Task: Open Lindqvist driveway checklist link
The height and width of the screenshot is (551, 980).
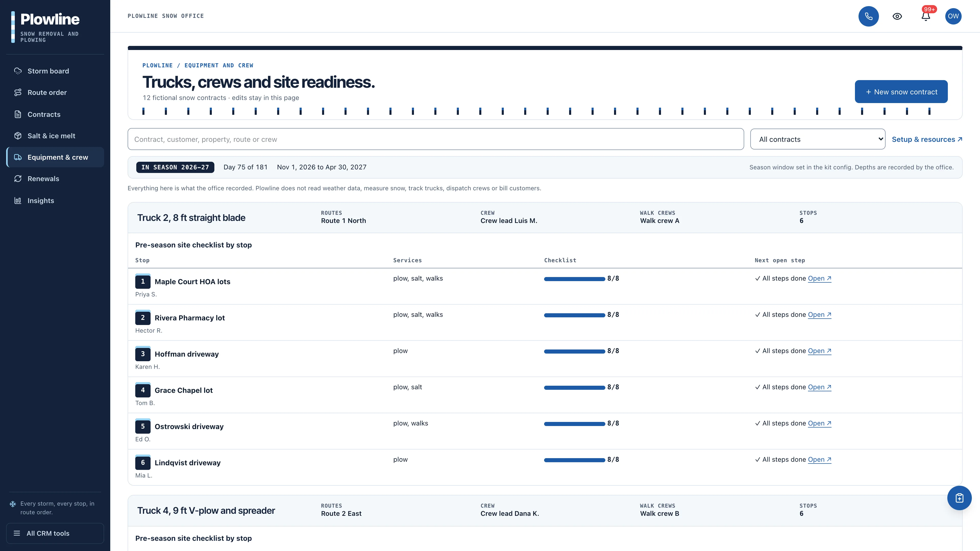Action: click(x=819, y=459)
